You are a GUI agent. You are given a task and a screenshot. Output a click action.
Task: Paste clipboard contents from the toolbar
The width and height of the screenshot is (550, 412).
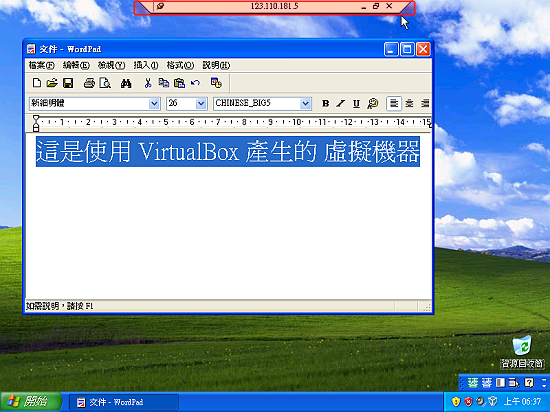pos(179,83)
